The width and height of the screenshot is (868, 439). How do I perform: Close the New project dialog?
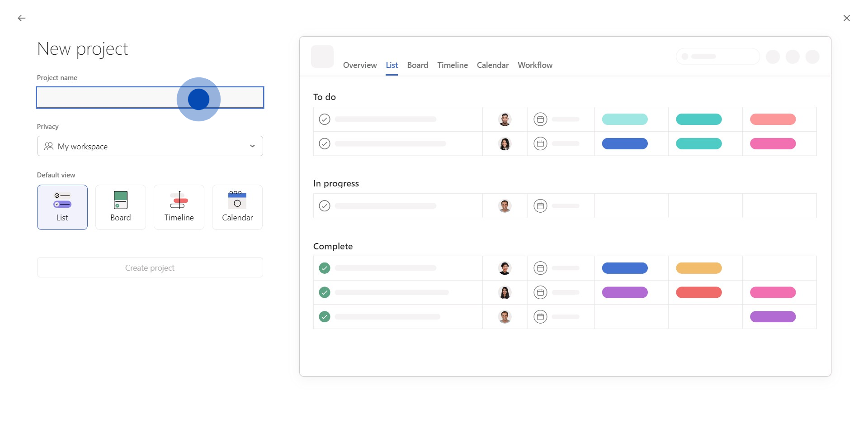846,18
